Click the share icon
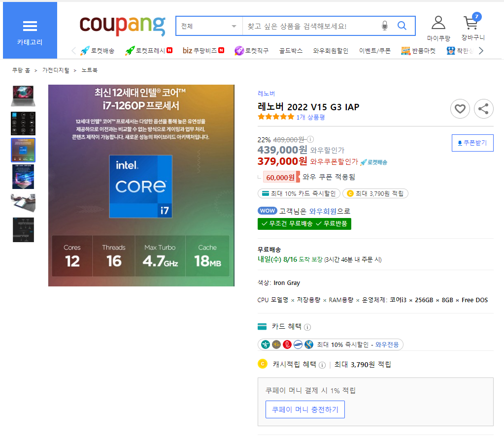Screen dimensions: 504x438 [483, 109]
